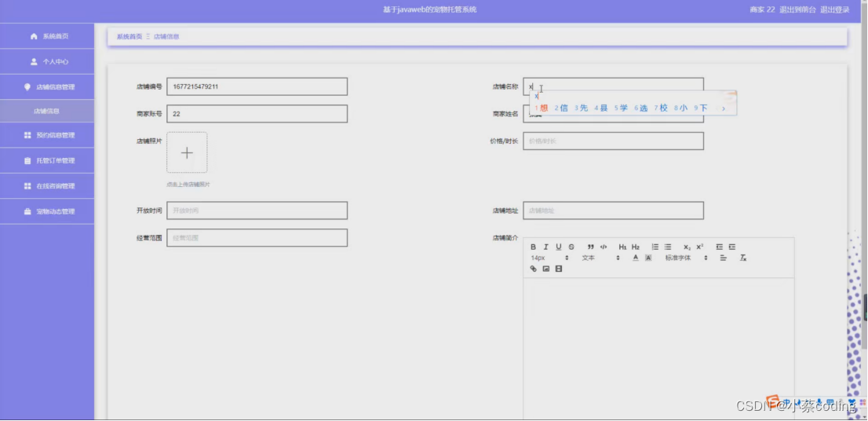Open the text color picker
The width and height of the screenshot is (868, 421).
[x=636, y=258]
